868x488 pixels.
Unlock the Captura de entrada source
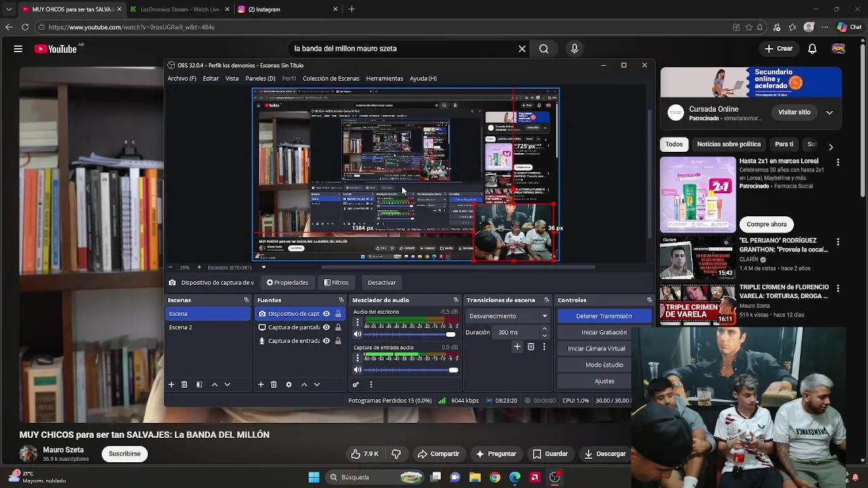(338, 341)
